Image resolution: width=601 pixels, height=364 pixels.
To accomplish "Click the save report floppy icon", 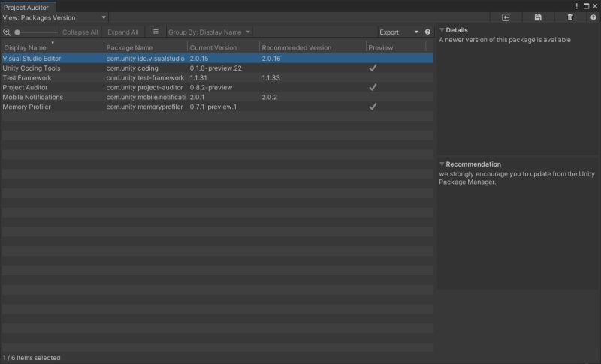I will pyautogui.click(x=538, y=17).
